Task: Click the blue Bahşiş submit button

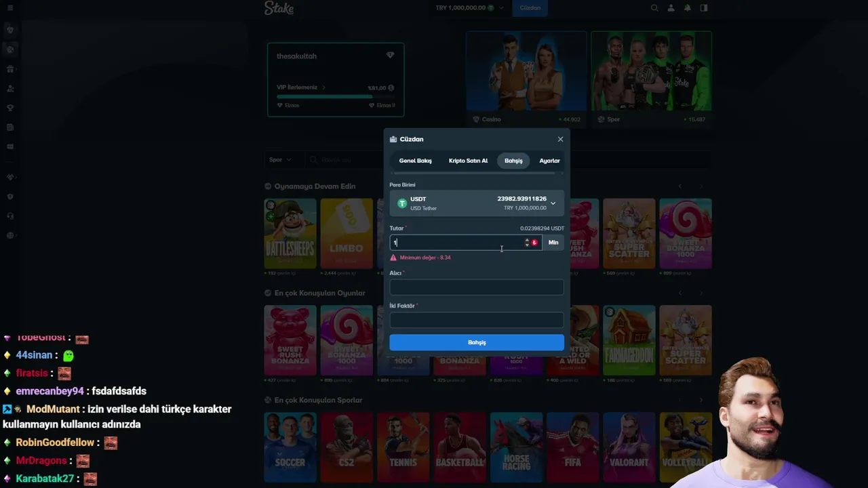Action: coord(477,342)
